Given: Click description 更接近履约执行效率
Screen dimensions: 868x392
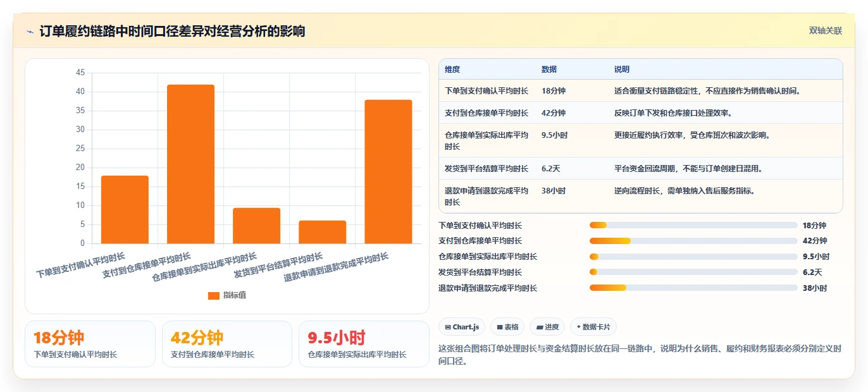Looking at the screenshot, I should 692,135.
